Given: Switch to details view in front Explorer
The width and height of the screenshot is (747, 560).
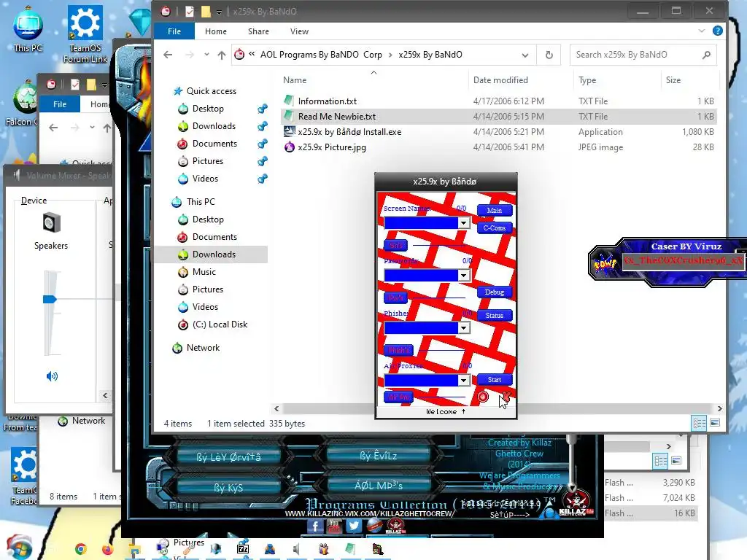Looking at the screenshot, I should click(x=700, y=423).
